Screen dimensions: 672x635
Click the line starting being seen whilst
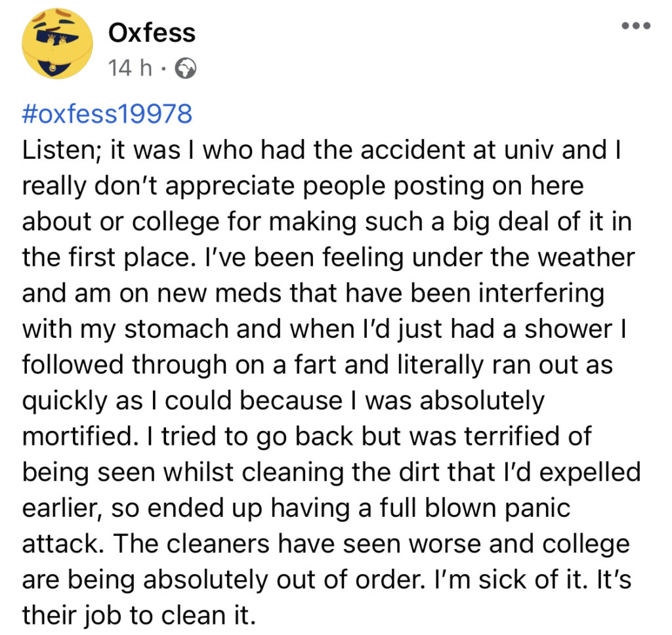click(x=331, y=472)
